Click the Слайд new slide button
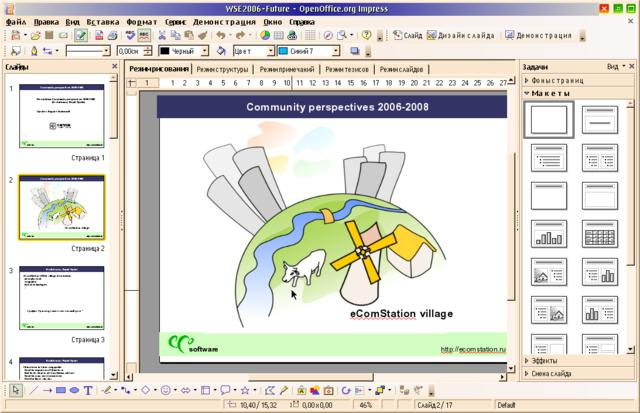 (x=407, y=36)
